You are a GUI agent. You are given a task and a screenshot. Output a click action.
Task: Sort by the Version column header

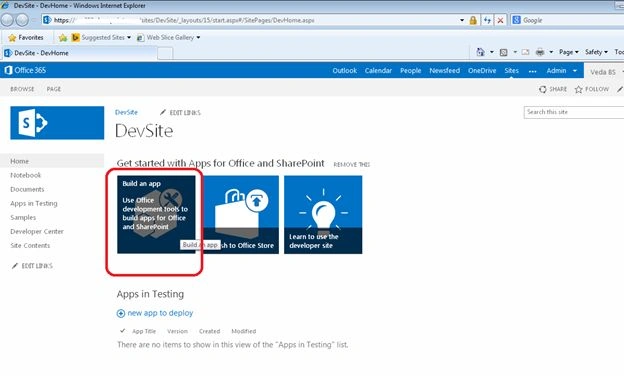(x=177, y=331)
